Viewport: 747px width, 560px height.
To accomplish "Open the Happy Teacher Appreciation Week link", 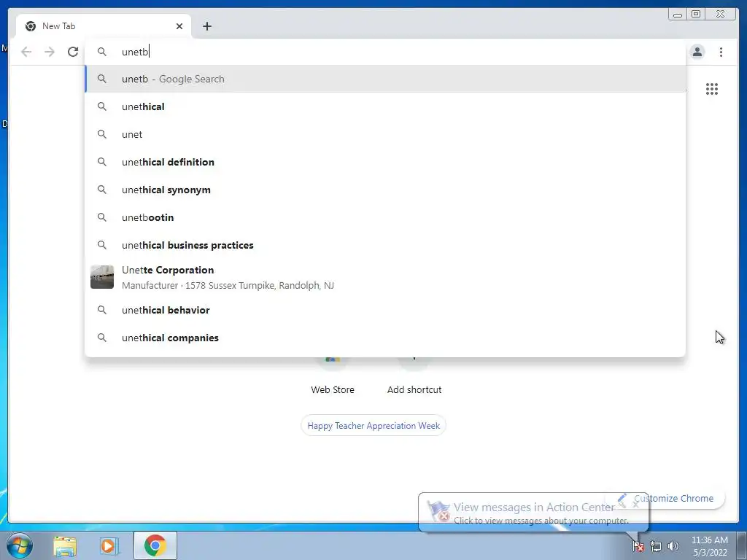I will click(x=373, y=426).
